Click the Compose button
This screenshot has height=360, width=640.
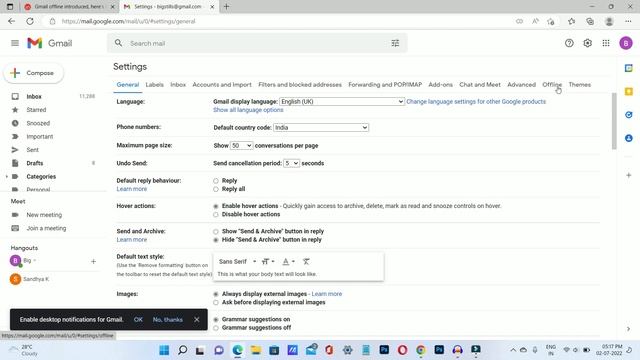[x=34, y=73]
